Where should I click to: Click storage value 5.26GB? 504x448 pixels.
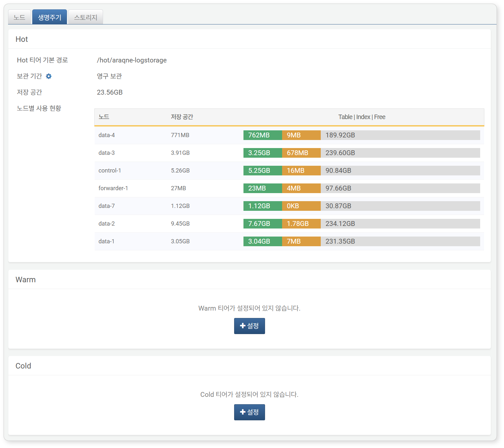(x=180, y=171)
